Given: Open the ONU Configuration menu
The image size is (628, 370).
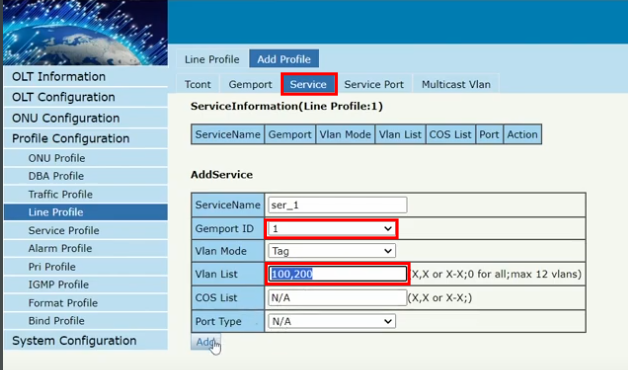Looking at the screenshot, I should pos(85,118).
